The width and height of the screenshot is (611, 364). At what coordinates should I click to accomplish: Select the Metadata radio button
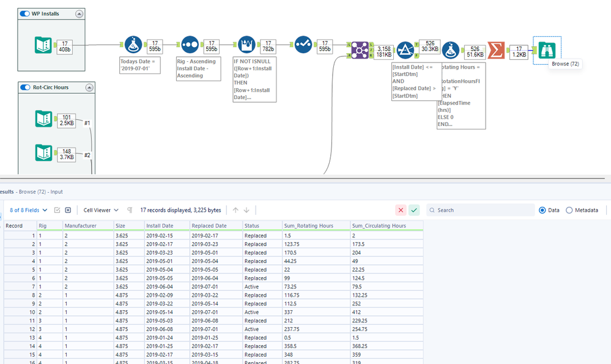(x=569, y=210)
